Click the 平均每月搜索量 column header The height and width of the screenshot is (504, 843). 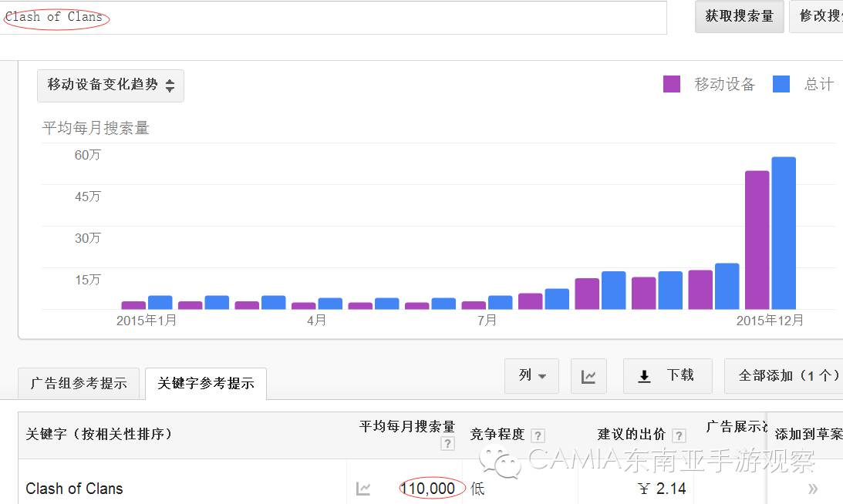click(x=407, y=427)
